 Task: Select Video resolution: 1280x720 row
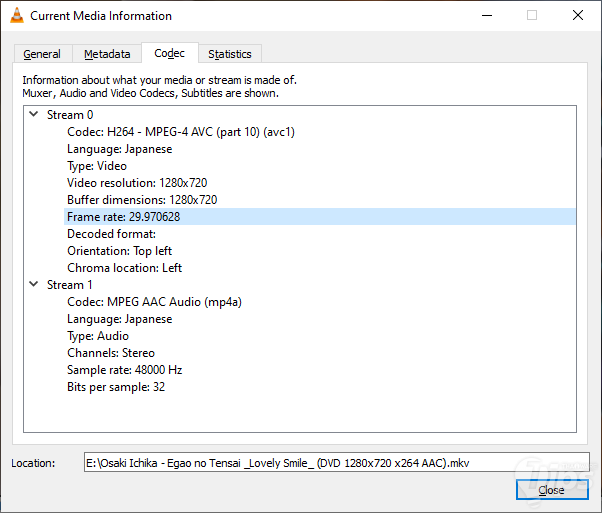click(320, 183)
